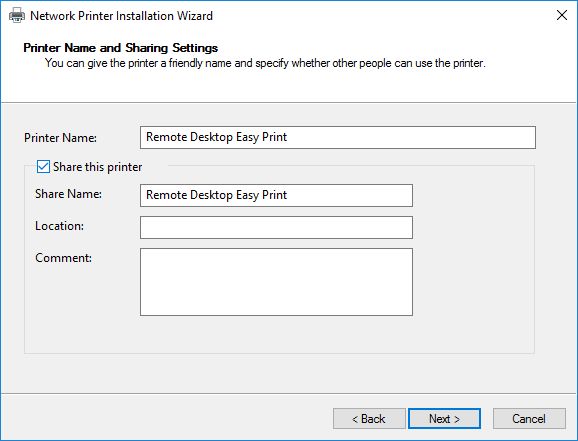Click the "Share this printer" label text

pyautogui.click(x=97, y=167)
